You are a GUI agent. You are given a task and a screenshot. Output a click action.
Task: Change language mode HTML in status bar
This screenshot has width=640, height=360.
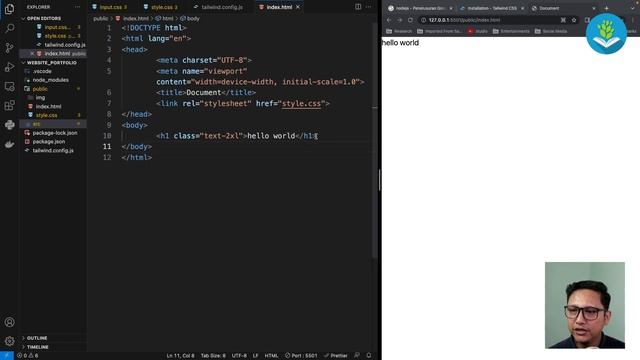(271, 356)
